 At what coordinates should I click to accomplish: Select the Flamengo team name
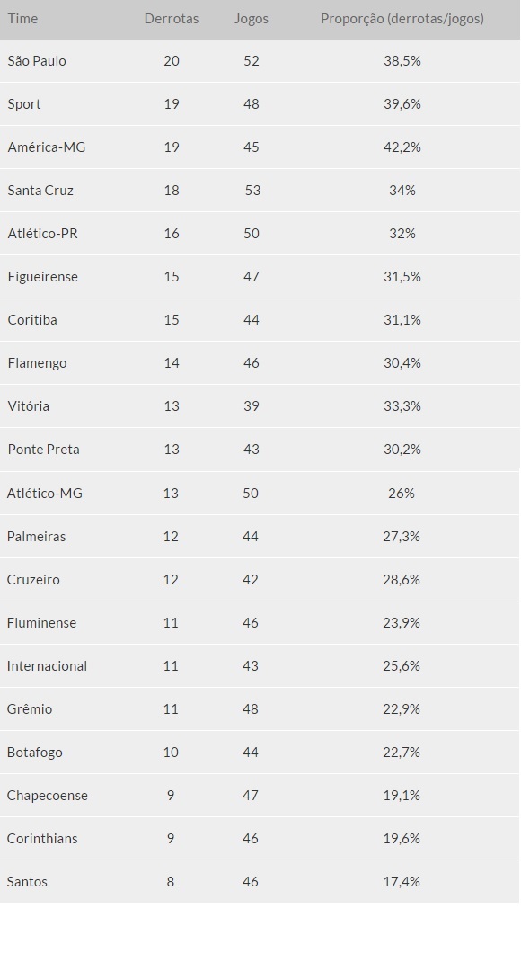38,362
